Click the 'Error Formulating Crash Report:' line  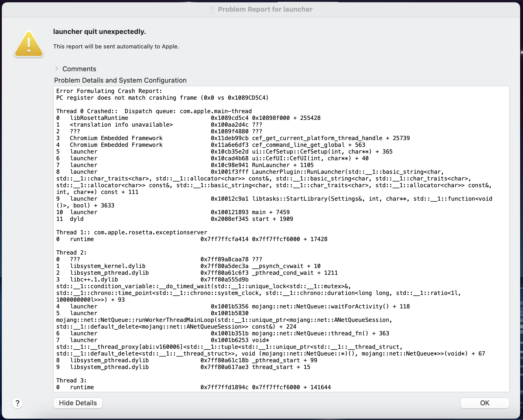(109, 91)
